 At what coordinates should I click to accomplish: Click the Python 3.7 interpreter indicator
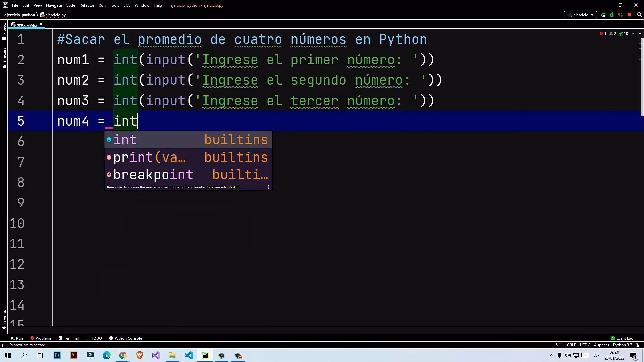tap(622, 345)
